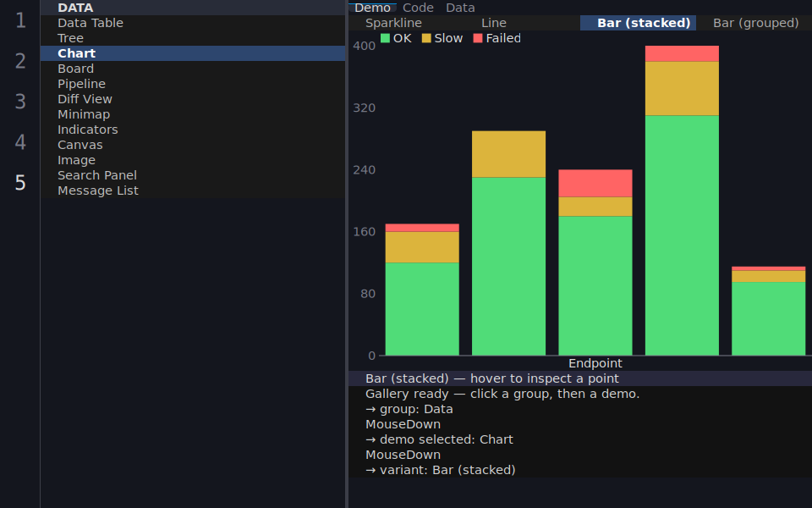This screenshot has height=508, width=812.
Task: Open the Code tab
Action: tap(418, 8)
